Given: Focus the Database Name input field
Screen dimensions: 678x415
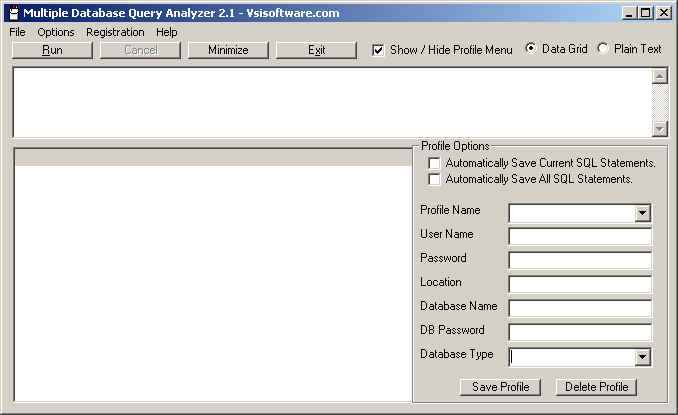Looking at the screenshot, I should (580, 309).
